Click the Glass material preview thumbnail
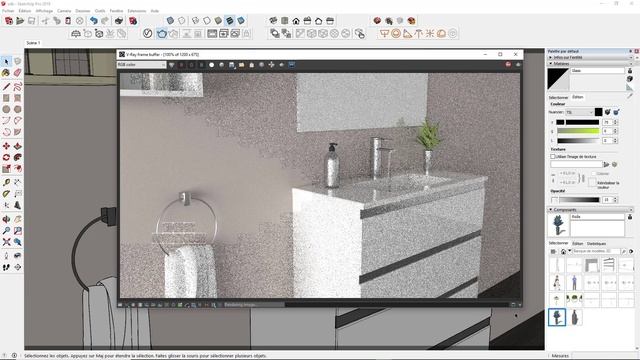The height and width of the screenshot is (360, 640). pos(558,79)
